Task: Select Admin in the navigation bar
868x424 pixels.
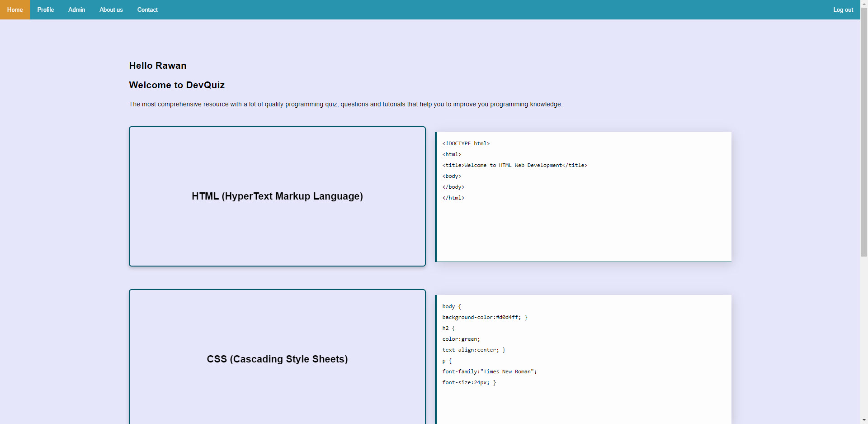Action: [76, 10]
